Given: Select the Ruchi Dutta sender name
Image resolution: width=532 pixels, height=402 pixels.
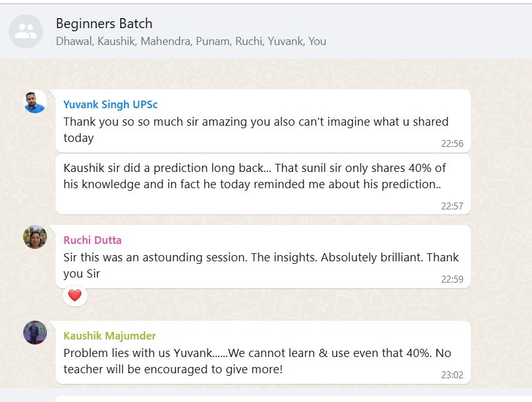Looking at the screenshot, I should 92,240.
